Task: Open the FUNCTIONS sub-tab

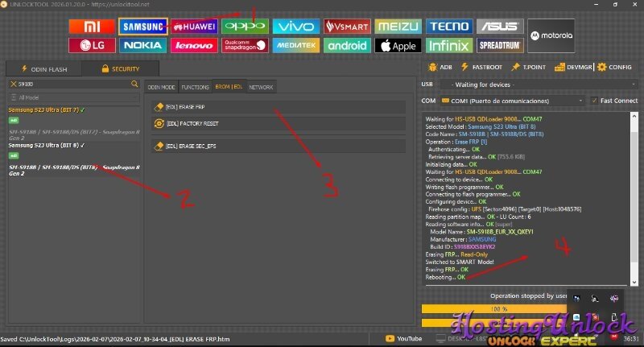Action: (195, 87)
